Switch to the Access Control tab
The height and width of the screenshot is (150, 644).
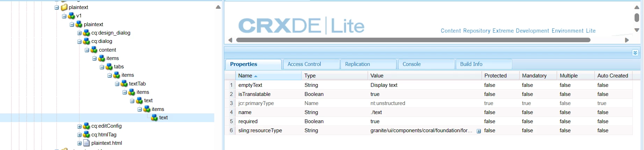click(x=311, y=64)
